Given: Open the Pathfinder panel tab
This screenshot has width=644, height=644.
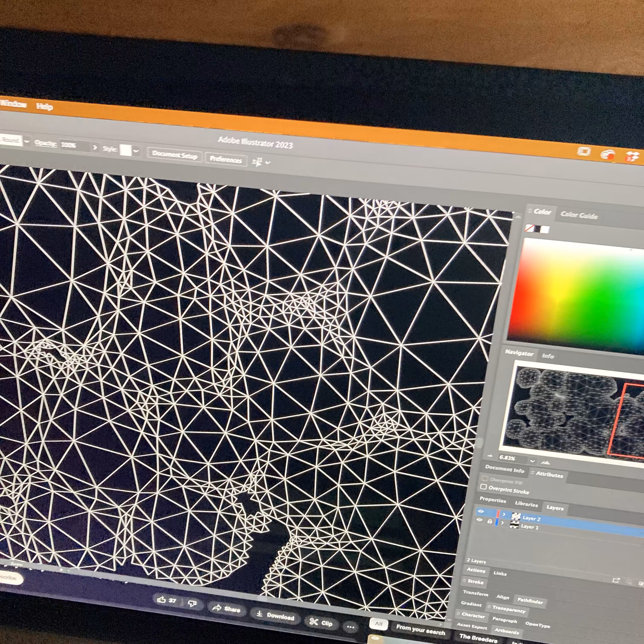Looking at the screenshot, I should pos(530,601).
